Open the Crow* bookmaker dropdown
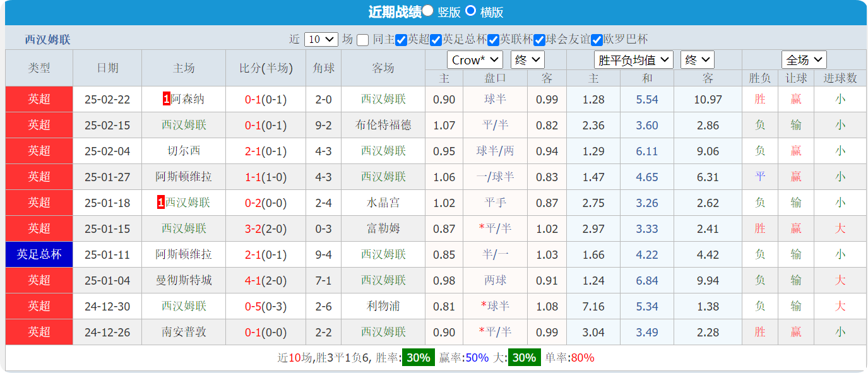This screenshot has height=373, width=868. pyautogui.click(x=475, y=59)
